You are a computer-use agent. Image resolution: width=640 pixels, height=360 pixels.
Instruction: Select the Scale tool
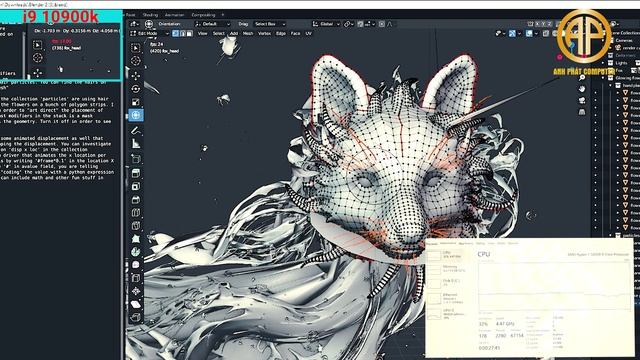(136, 102)
